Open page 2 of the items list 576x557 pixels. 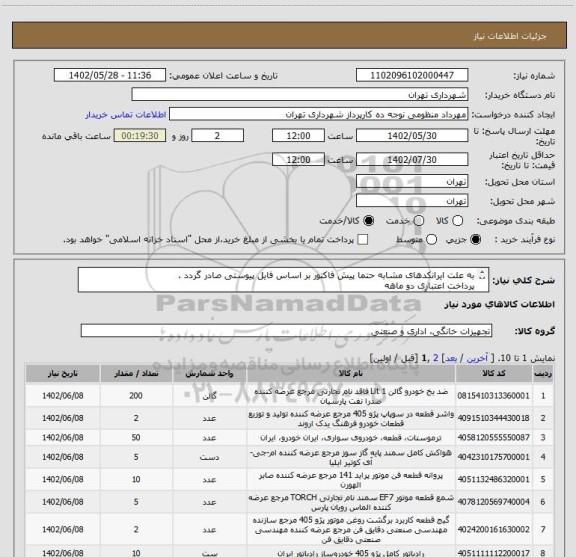tap(436, 358)
